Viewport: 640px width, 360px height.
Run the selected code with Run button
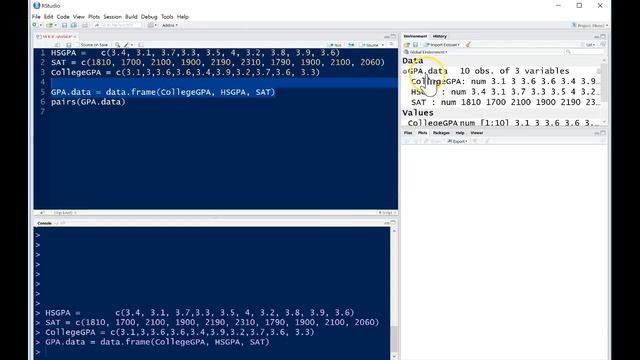(x=336, y=45)
